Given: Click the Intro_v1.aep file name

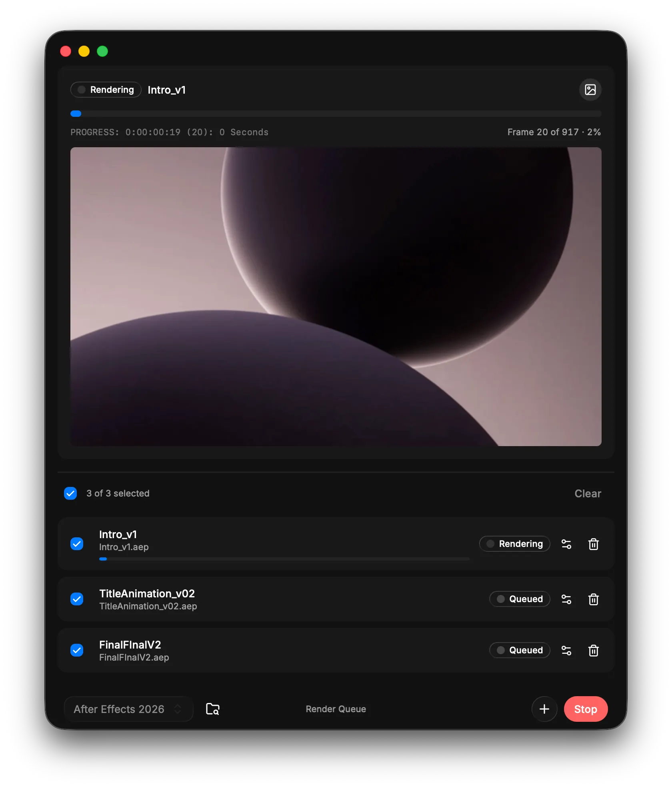Looking at the screenshot, I should point(124,547).
